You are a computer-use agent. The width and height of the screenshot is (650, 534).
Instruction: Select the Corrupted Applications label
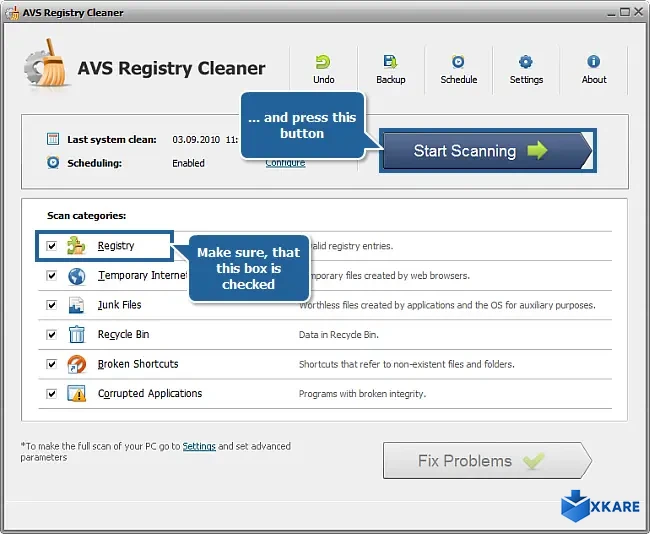tap(150, 393)
